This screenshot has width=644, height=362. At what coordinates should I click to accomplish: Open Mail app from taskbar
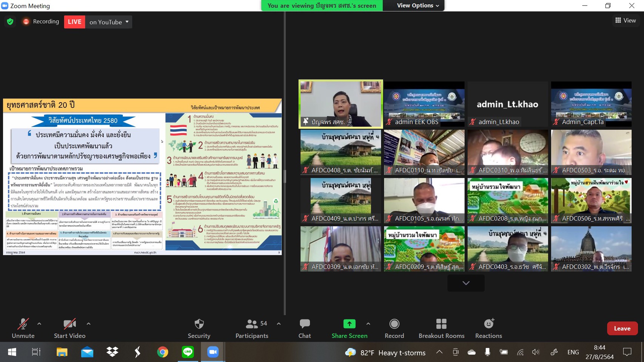tap(87, 352)
